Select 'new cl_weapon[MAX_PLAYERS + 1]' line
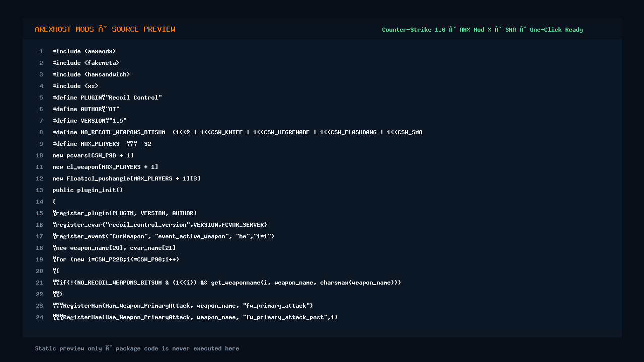Screen dimensions: 644x362 point(106,167)
